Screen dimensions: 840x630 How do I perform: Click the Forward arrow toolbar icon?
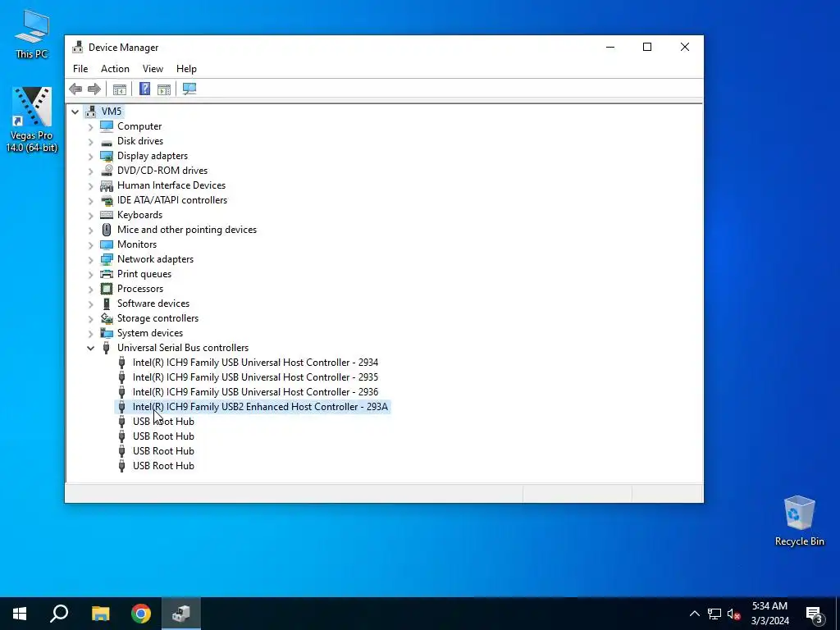pos(94,89)
